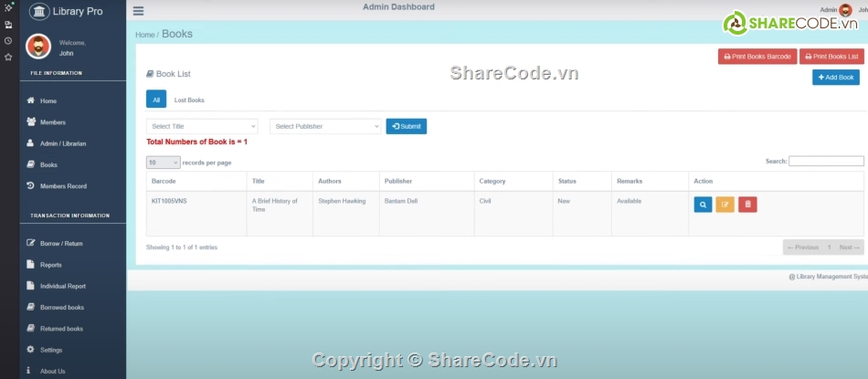Toggle sidebar with hamburger menu icon
This screenshot has height=379, width=868.
[138, 11]
